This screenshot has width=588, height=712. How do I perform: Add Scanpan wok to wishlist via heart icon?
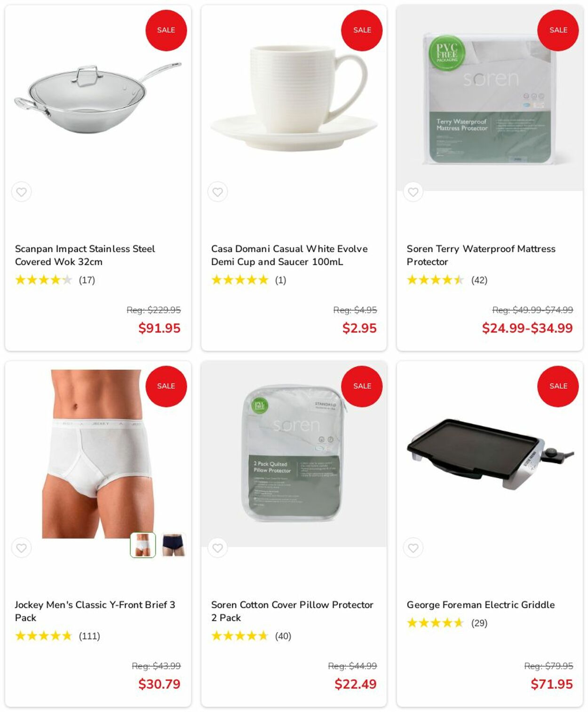(x=22, y=192)
